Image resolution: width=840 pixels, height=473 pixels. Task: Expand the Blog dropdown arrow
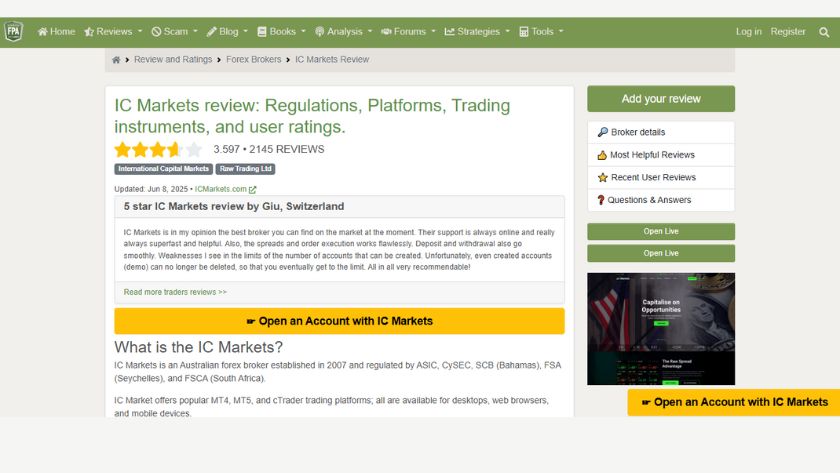point(245,31)
